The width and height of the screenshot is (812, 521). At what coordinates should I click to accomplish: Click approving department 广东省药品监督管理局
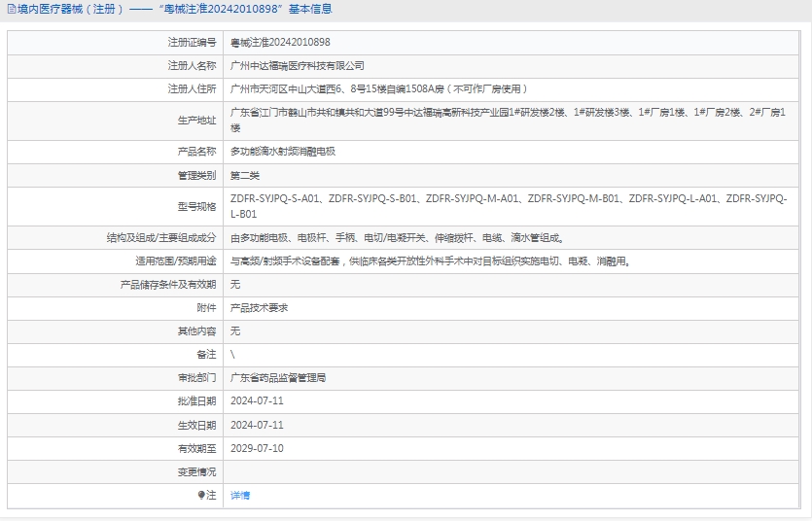point(278,378)
